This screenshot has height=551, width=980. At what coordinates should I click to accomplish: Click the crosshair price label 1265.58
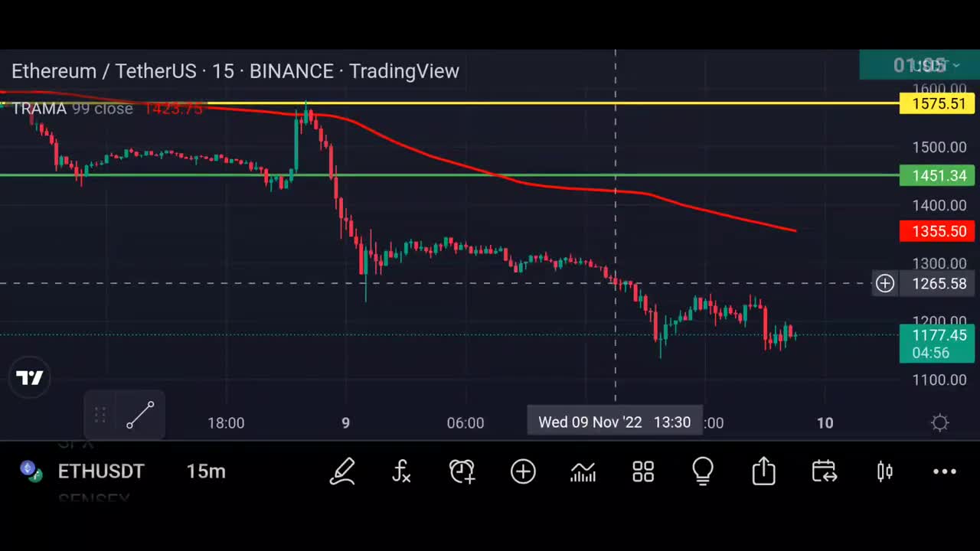click(x=939, y=284)
